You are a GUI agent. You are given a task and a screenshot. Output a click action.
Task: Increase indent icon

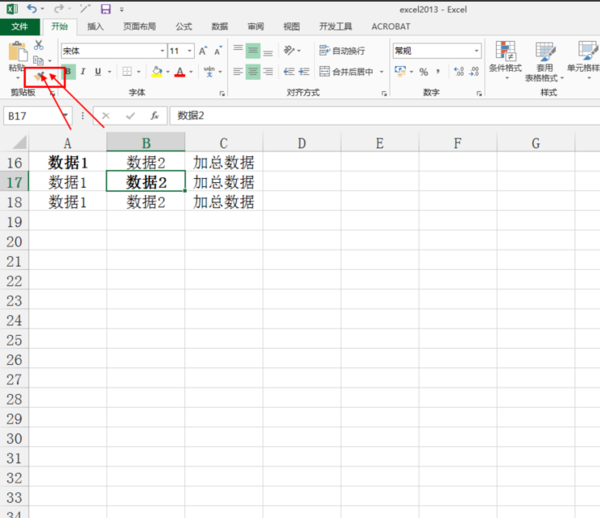[x=304, y=72]
